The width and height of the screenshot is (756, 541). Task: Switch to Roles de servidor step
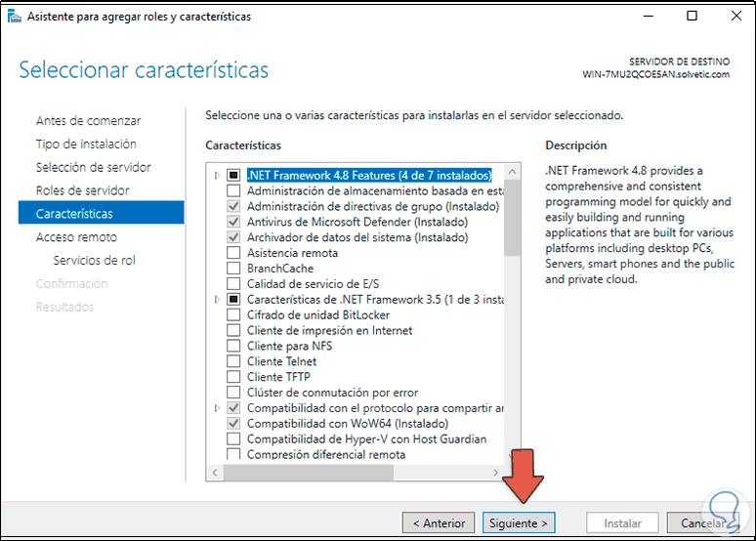click(82, 190)
